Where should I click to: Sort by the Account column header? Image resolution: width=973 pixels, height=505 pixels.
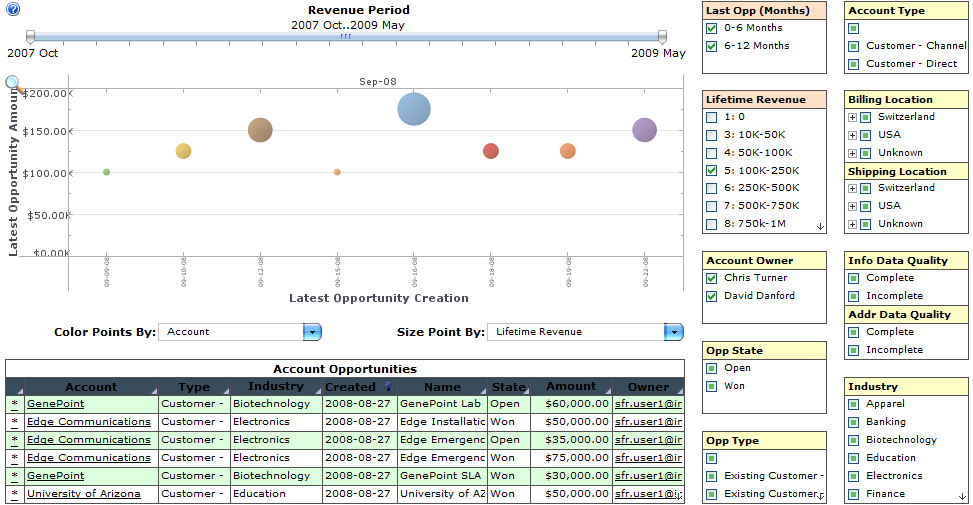pos(91,387)
